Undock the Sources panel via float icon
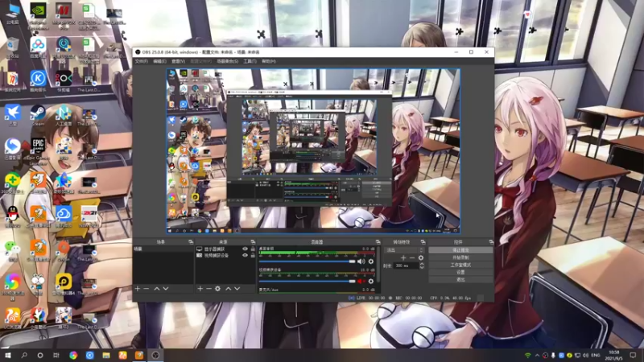644x362 pixels. pyautogui.click(x=253, y=242)
